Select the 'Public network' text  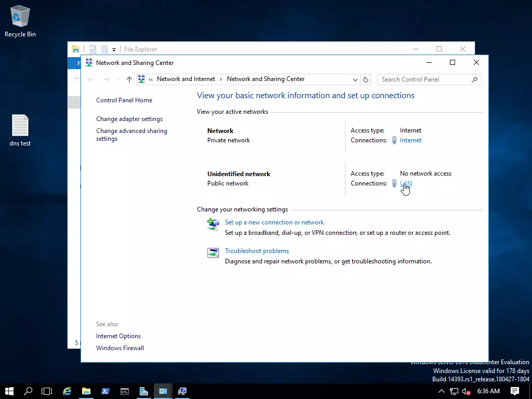tap(228, 183)
